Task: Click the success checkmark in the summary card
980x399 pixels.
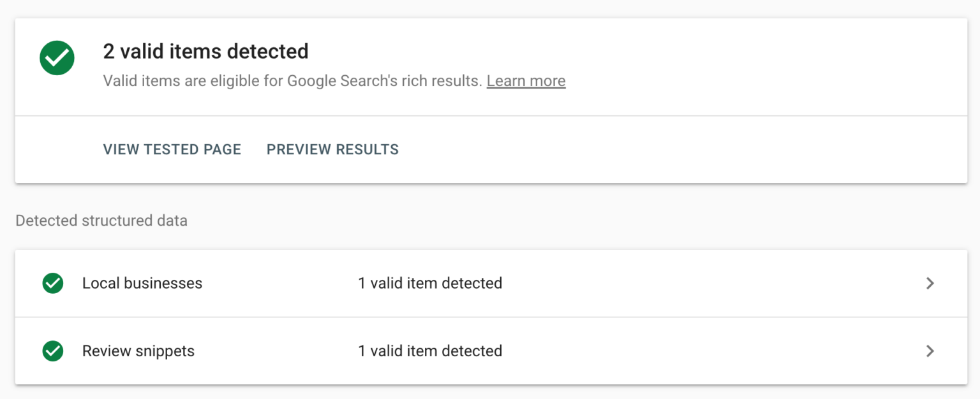Action: [57, 57]
